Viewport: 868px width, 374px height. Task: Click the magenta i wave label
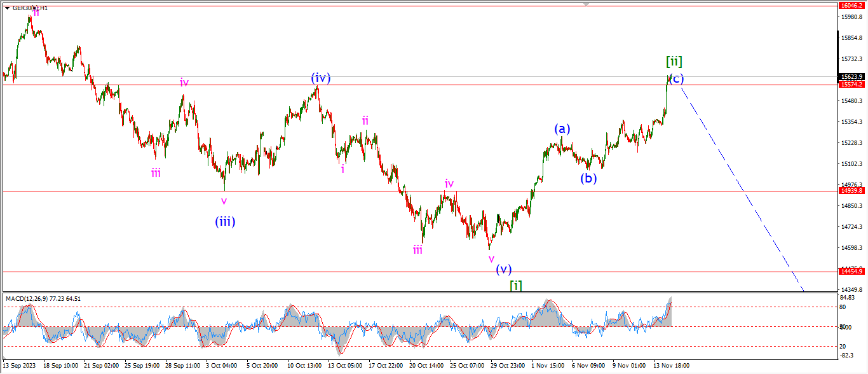[342, 169]
